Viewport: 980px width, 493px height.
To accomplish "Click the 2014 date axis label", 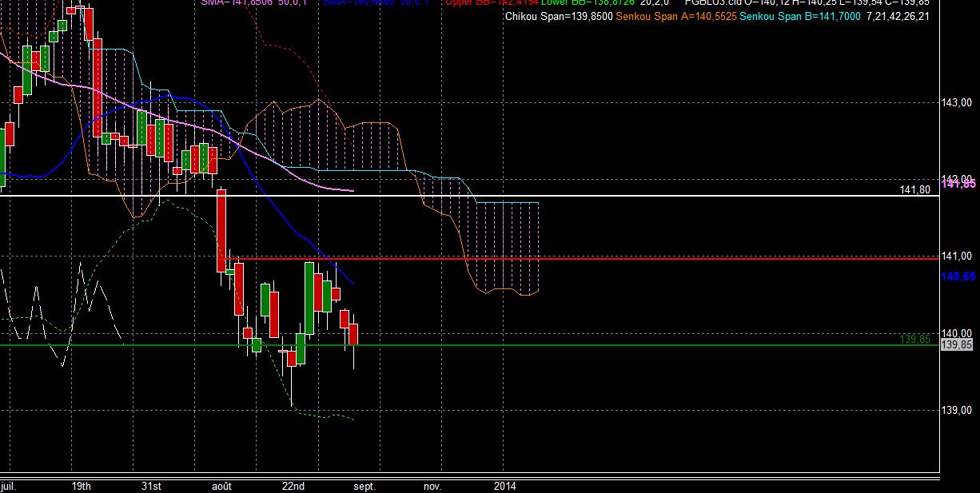I will click(x=504, y=485).
